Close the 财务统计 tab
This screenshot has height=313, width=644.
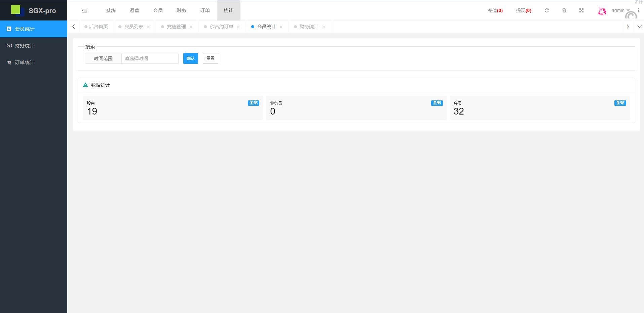324,27
